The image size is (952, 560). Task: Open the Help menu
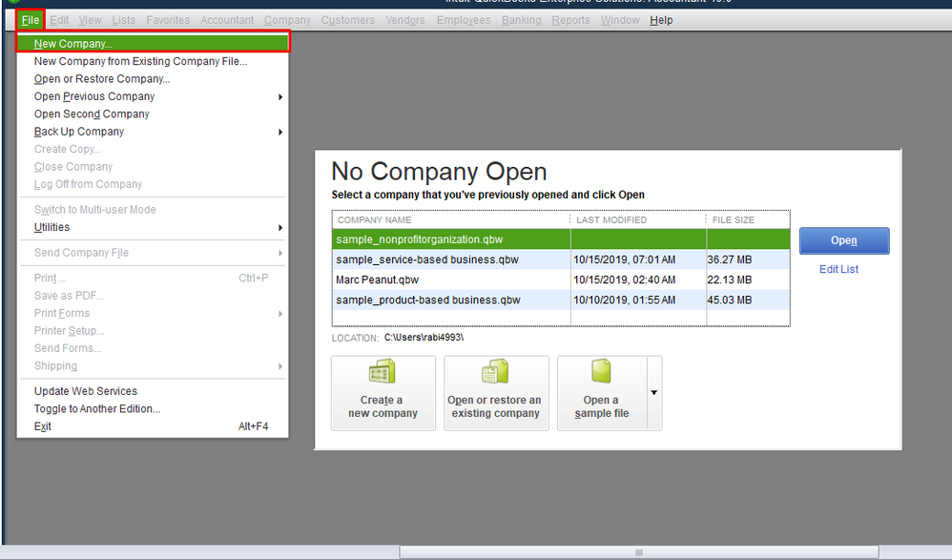661,20
